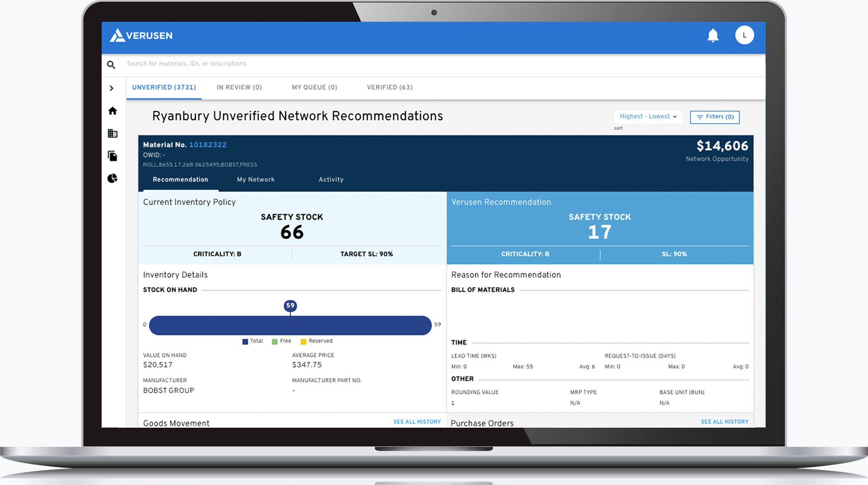Open the buildings icon in the sidebar
Image resolution: width=868 pixels, height=485 pixels.
112,133
